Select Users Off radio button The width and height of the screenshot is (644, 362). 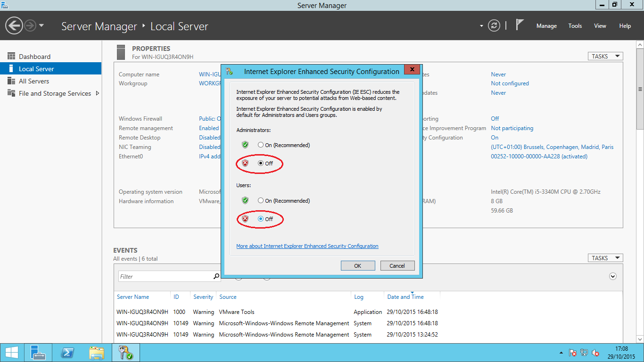pos(261,219)
